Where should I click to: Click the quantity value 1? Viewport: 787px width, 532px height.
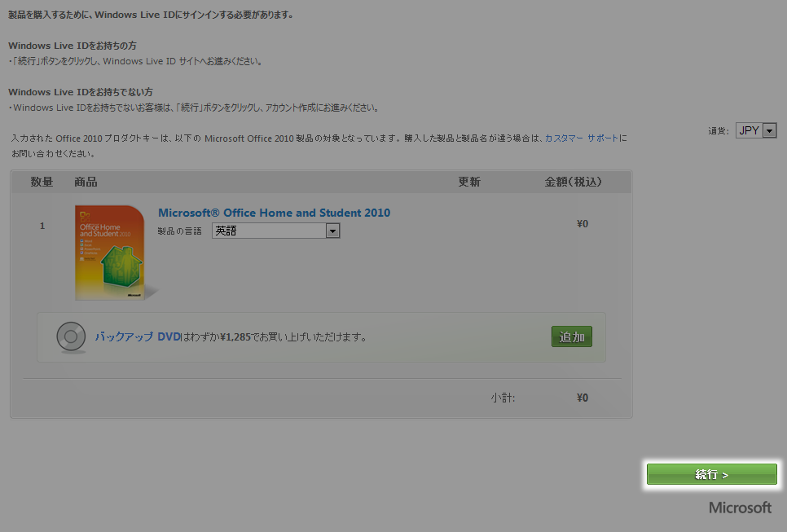click(42, 226)
